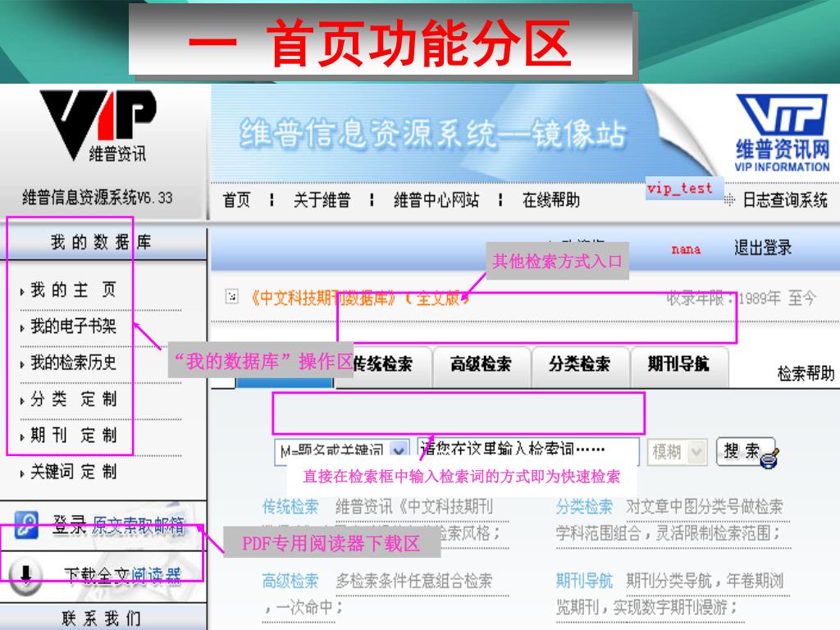Viewport: 840px width, 630px height.
Task: Click the icon before 日志查询系统
Action: pos(729,200)
